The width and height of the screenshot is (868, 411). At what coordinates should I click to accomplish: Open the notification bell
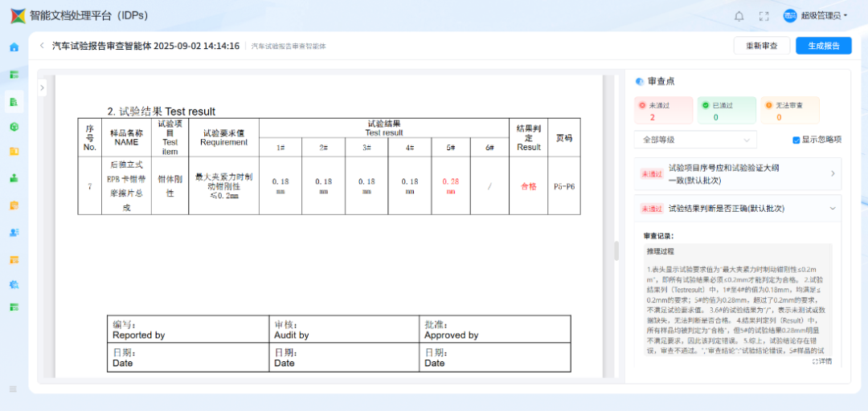click(739, 16)
